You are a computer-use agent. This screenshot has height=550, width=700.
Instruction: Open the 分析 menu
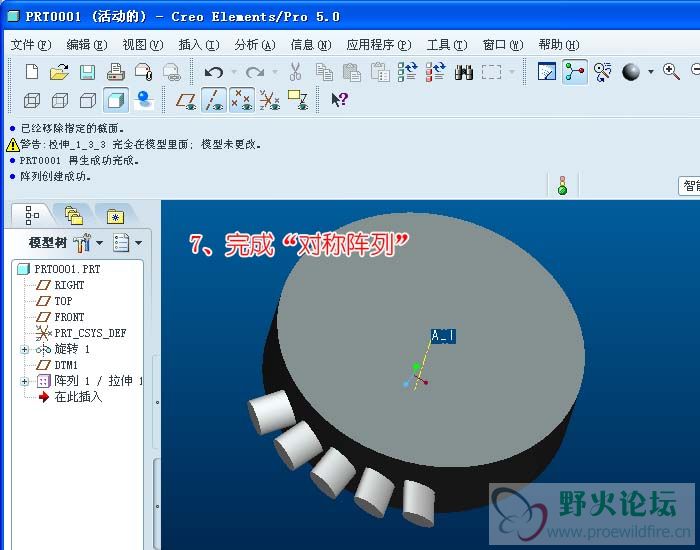pos(255,45)
